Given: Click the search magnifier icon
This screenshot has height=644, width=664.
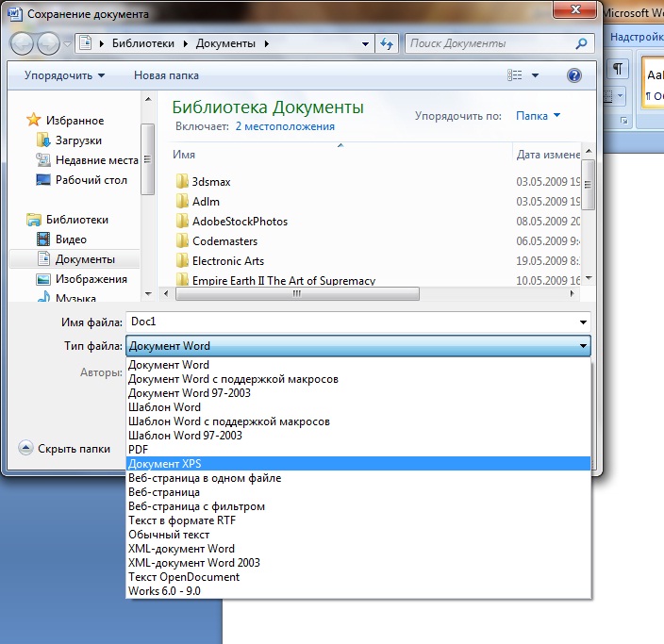Looking at the screenshot, I should (581, 43).
